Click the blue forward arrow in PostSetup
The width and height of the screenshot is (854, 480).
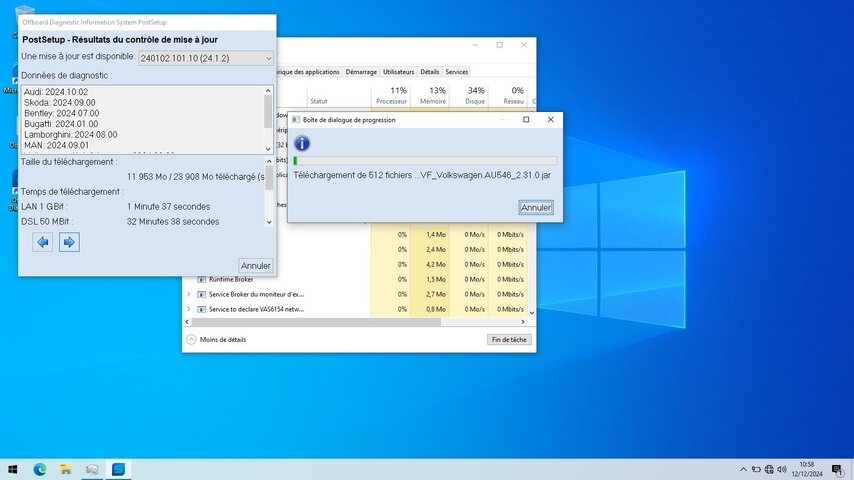[x=69, y=242]
